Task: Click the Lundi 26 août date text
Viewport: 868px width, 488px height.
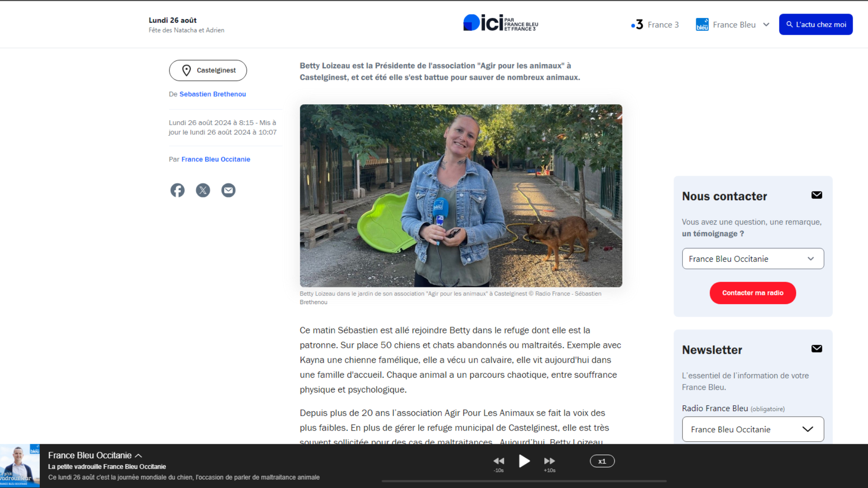Action: 173,20
